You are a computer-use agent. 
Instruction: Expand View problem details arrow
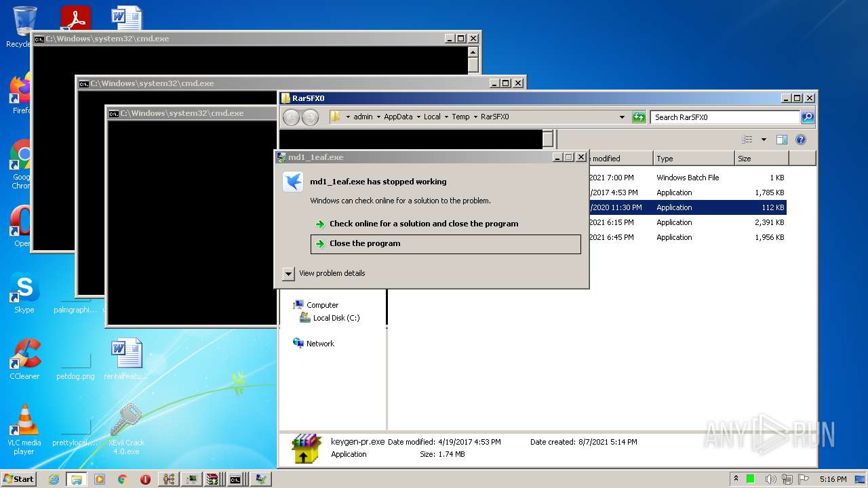point(288,274)
